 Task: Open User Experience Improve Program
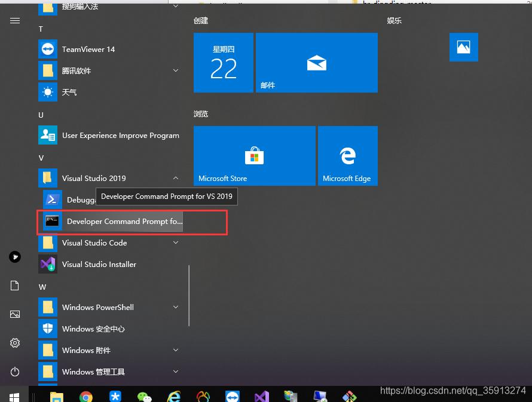[x=109, y=135]
